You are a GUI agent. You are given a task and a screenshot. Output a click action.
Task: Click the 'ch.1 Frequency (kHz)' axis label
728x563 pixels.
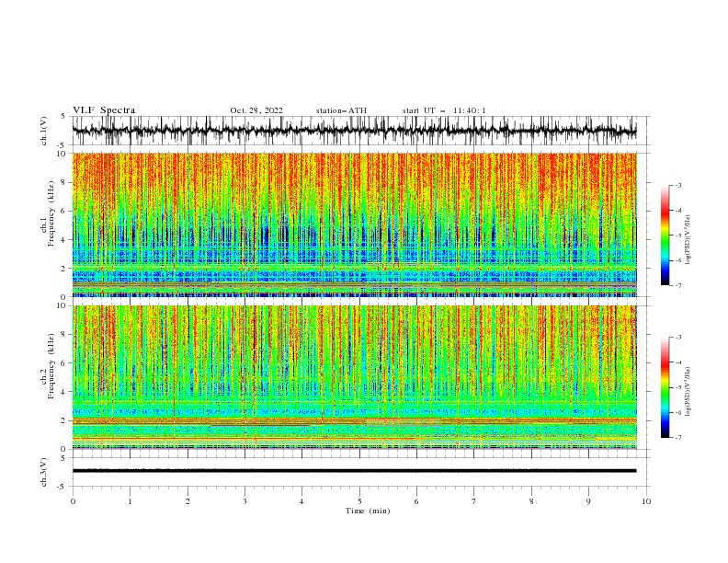(x=48, y=214)
